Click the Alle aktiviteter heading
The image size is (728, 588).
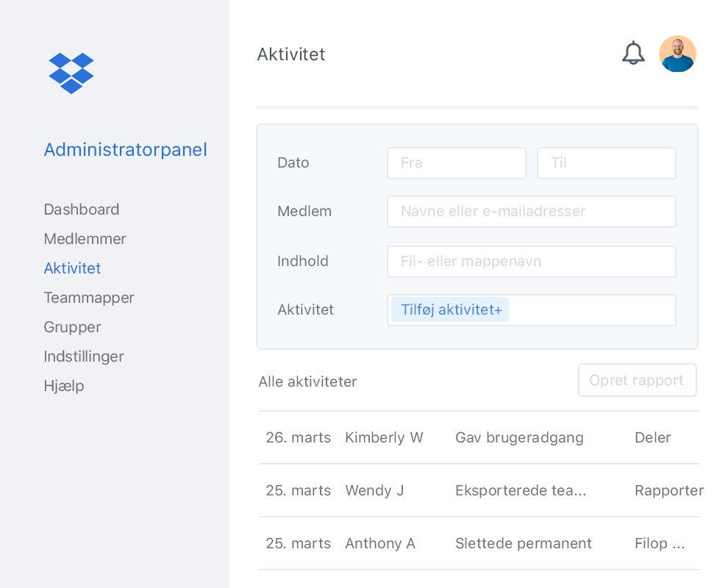[x=308, y=381]
